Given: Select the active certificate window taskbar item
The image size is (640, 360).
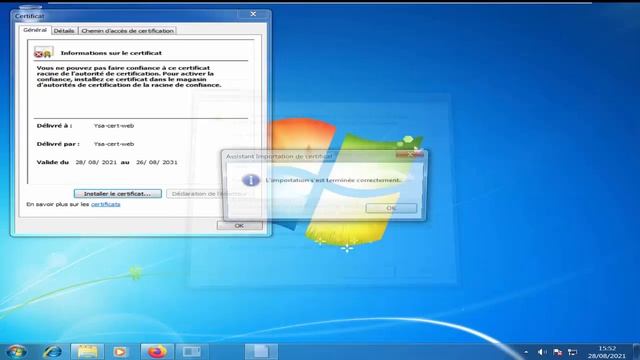Looking at the screenshot, I should click(x=261, y=352).
